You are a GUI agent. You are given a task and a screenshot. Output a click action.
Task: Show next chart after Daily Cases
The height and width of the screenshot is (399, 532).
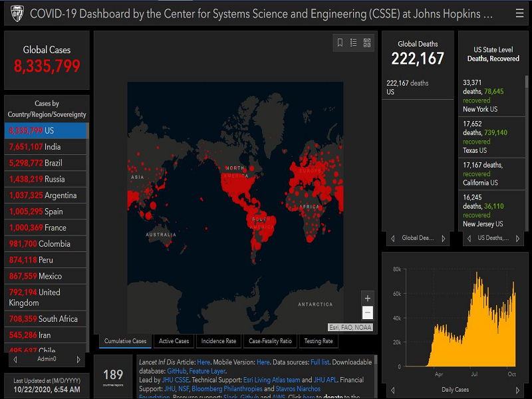[x=518, y=390]
